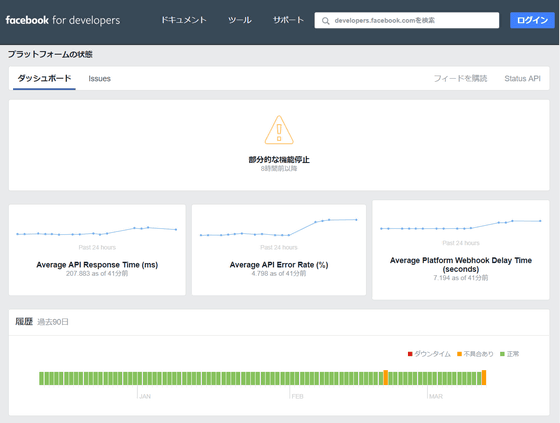The height and width of the screenshot is (423, 560).
Task: Open the ツール menu
Action: click(x=240, y=20)
